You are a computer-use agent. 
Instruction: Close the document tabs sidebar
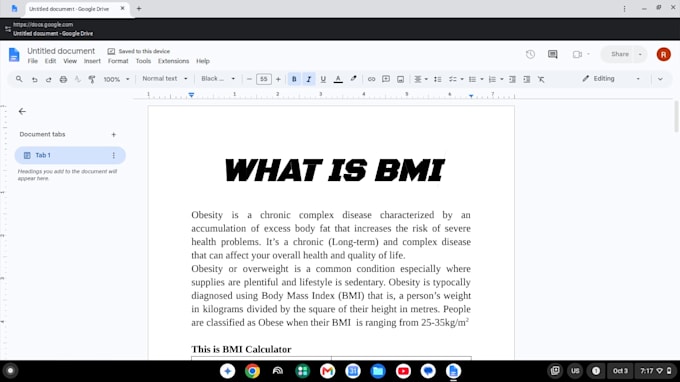pos(22,111)
